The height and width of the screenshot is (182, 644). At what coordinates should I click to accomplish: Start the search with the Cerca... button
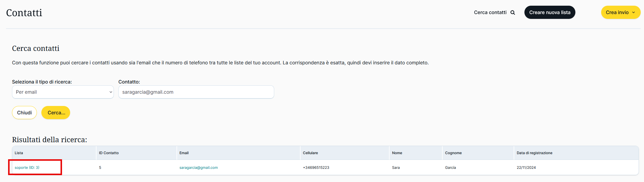pos(56,113)
